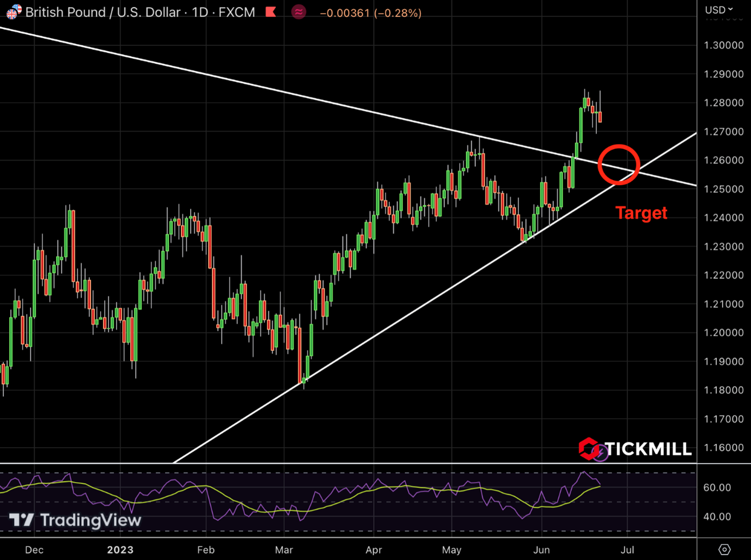751x560 pixels.
Task: Click the RSI 40.00 level label
Action: [x=717, y=516]
